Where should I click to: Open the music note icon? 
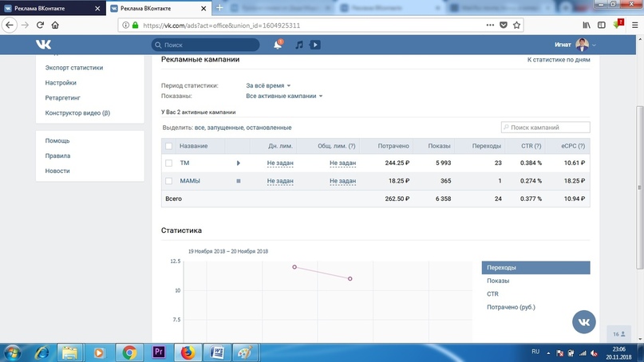(x=299, y=45)
